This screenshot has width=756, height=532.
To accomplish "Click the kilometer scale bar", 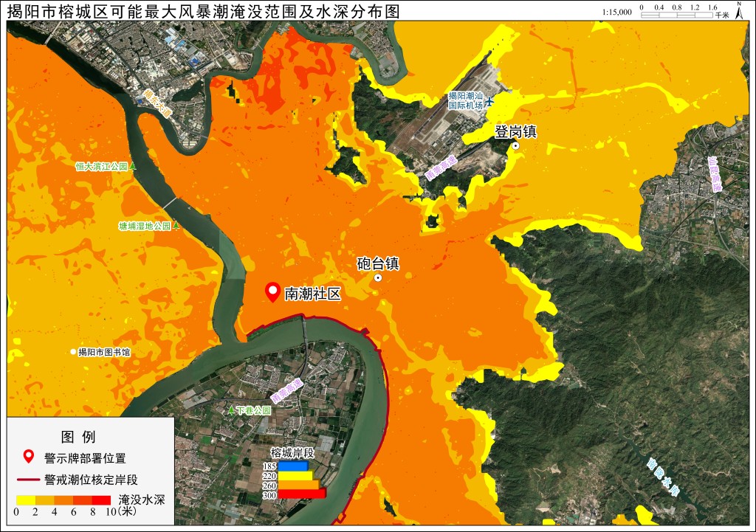I will (x=677, y=15).
